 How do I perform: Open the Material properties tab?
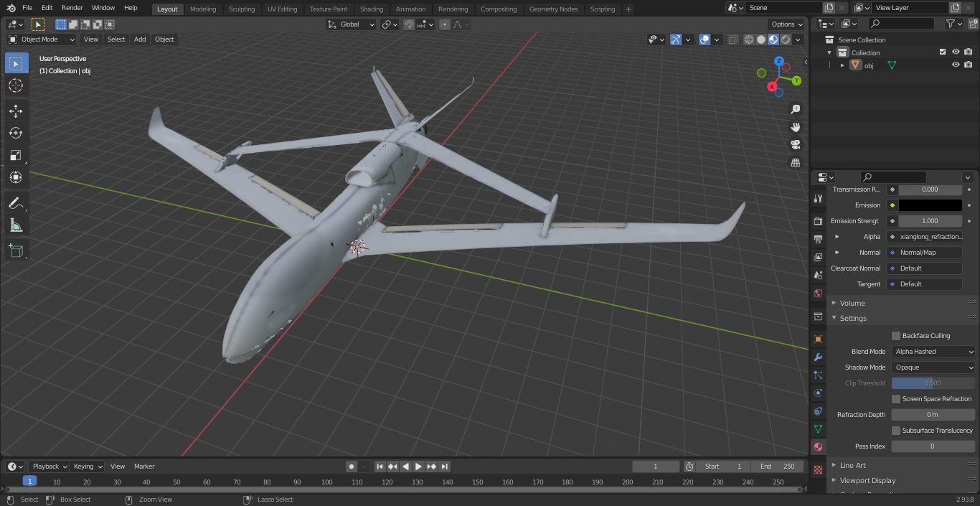point(818,446)
